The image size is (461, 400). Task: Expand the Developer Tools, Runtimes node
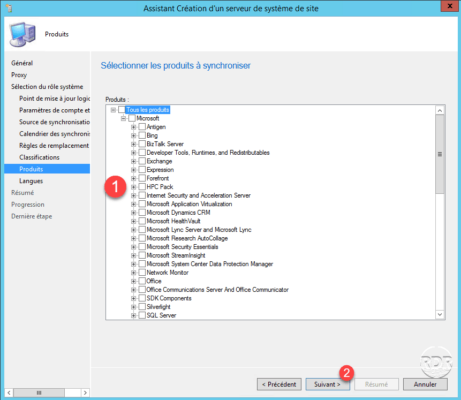tap(134, 153)
